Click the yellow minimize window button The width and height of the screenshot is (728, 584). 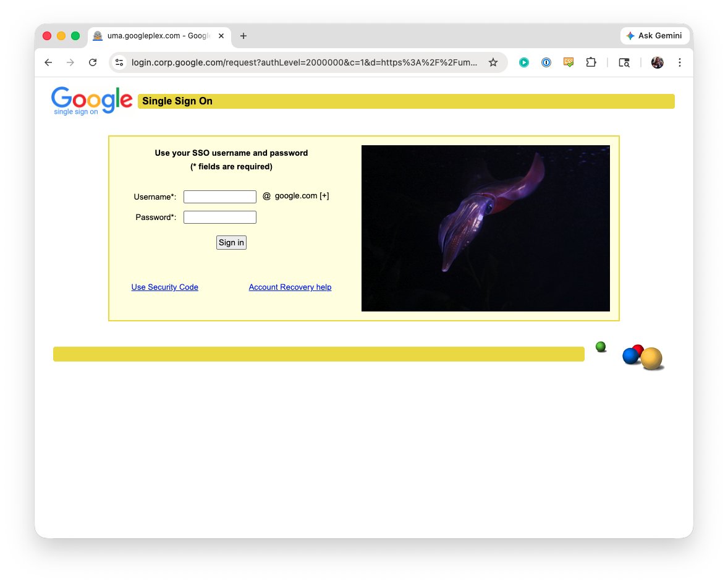pyautogui.click(x=61, y=36)
